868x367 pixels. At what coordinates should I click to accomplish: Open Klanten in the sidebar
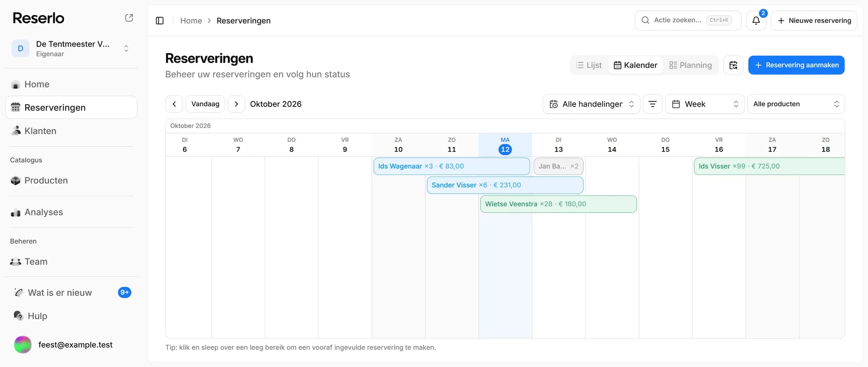[71, 131]
